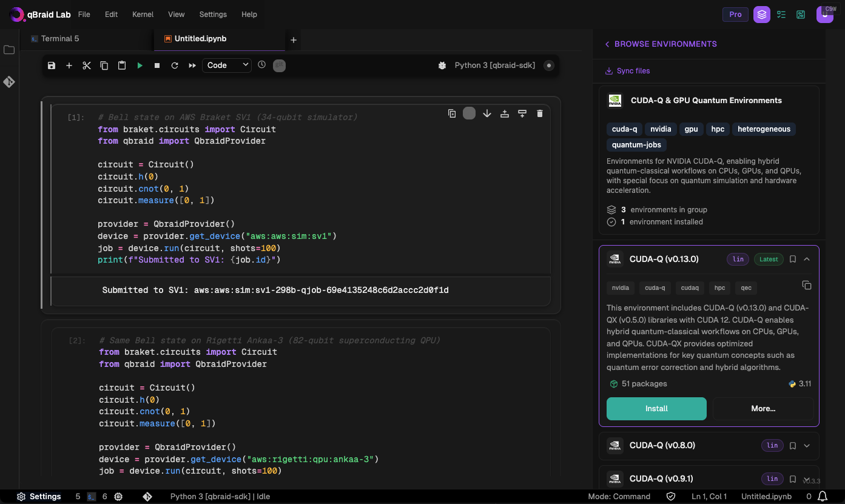Expand the CUDA-Q (v0.8.0) environment card
845x504 pixels.
(x=807, y=445)
